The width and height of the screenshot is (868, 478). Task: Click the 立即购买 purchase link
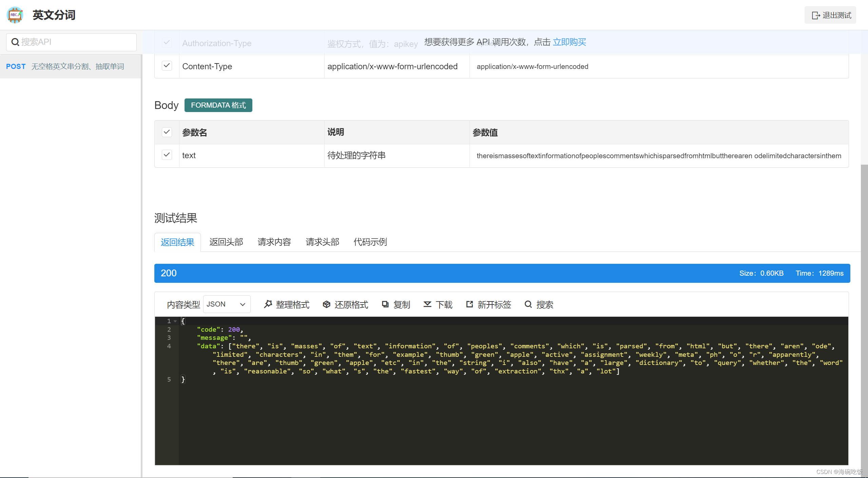click(570, 42)
